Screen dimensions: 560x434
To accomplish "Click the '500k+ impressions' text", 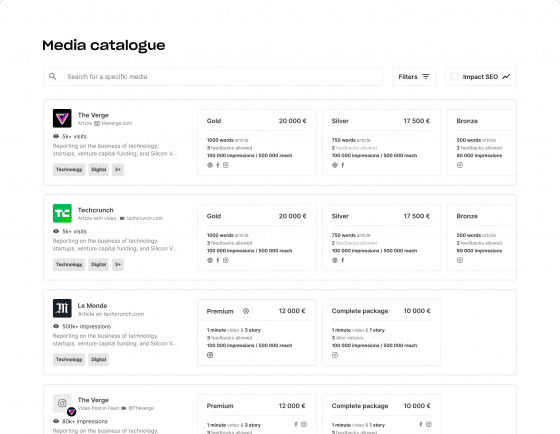I will tap(86, 326).
